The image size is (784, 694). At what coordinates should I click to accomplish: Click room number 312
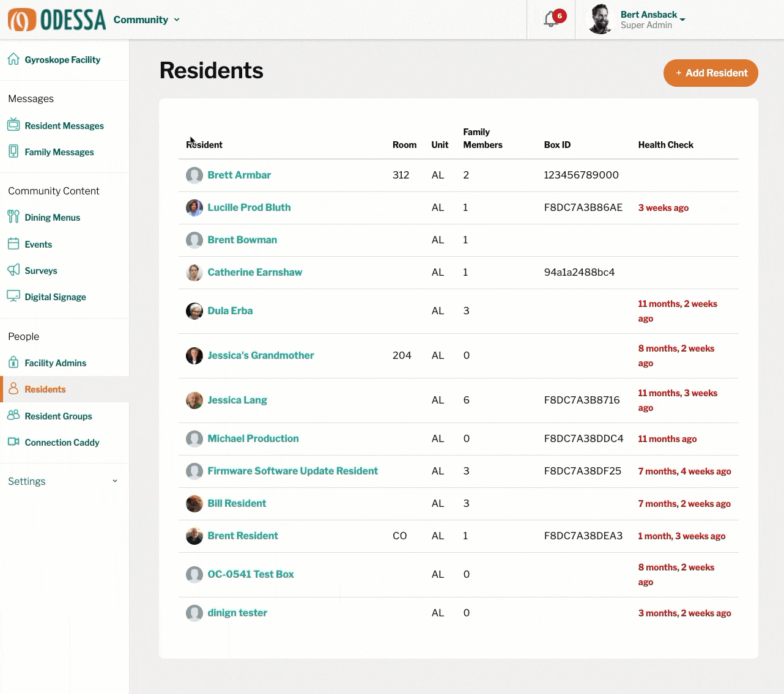(x=401, y=175)
